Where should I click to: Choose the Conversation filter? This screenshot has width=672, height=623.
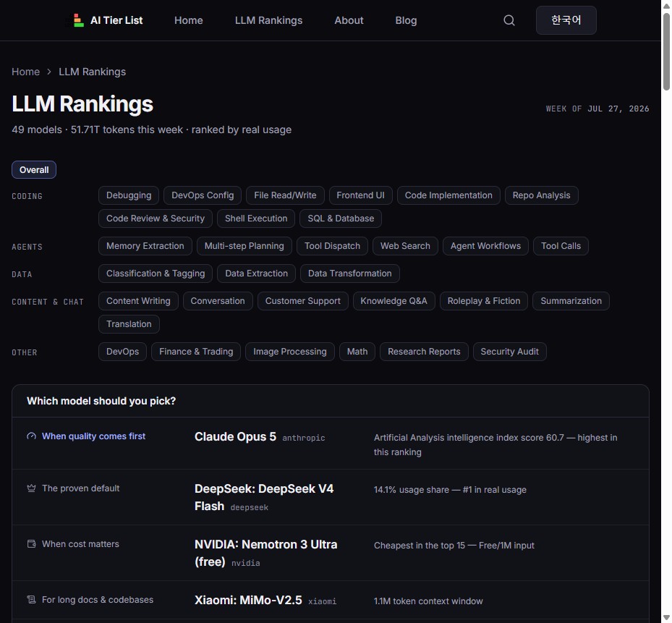(x=218, y=301)
